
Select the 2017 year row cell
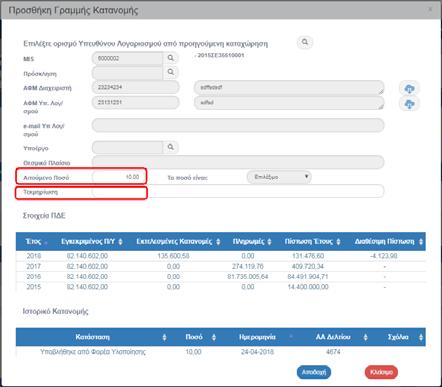(34, 266)
